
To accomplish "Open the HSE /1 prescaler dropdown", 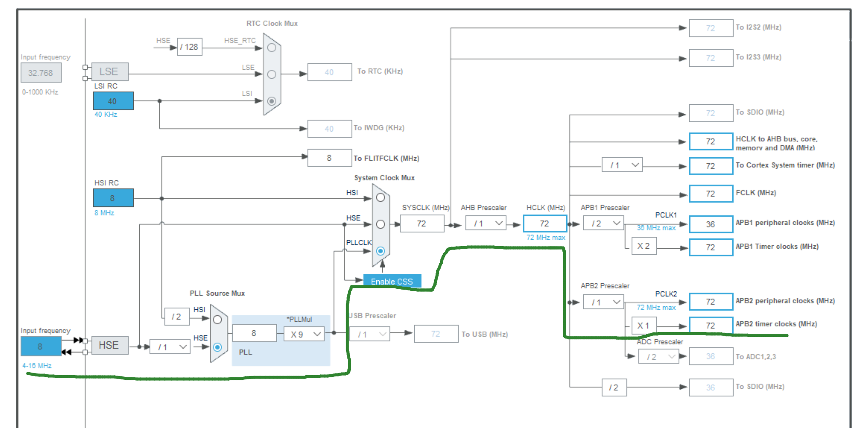I will (170, 347).
